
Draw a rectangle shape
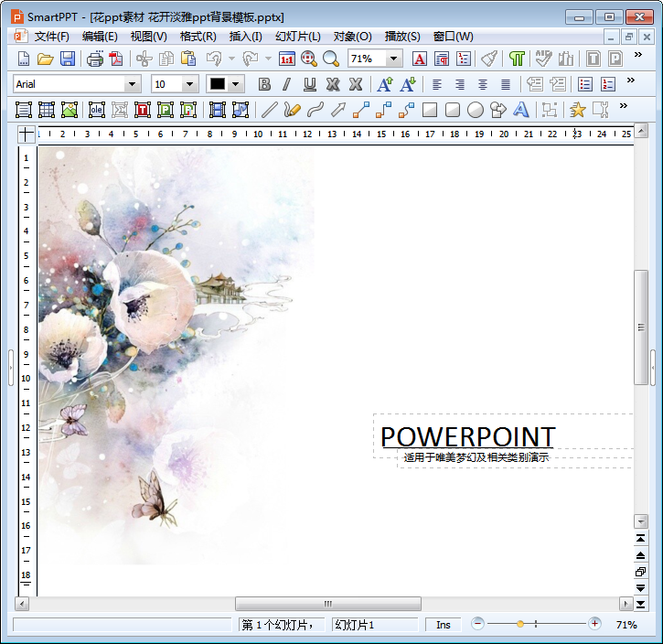(x=430, y=110)
